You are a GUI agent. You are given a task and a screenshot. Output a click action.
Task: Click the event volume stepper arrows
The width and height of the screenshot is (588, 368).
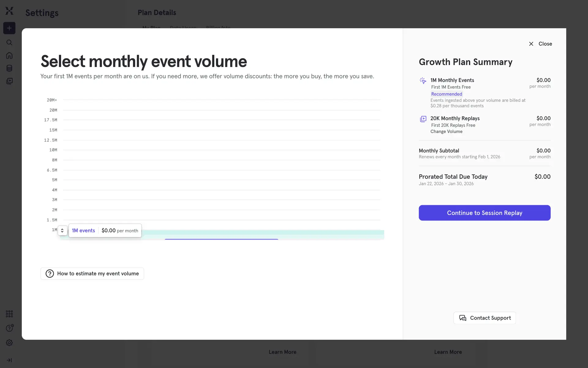pyautogui.click(x=62, y=231)
